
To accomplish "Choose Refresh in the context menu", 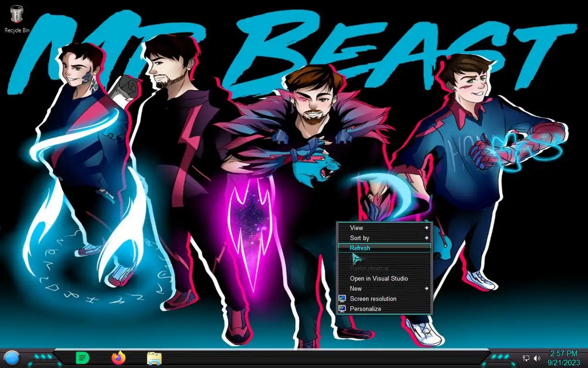I will (x=384, y=248).
